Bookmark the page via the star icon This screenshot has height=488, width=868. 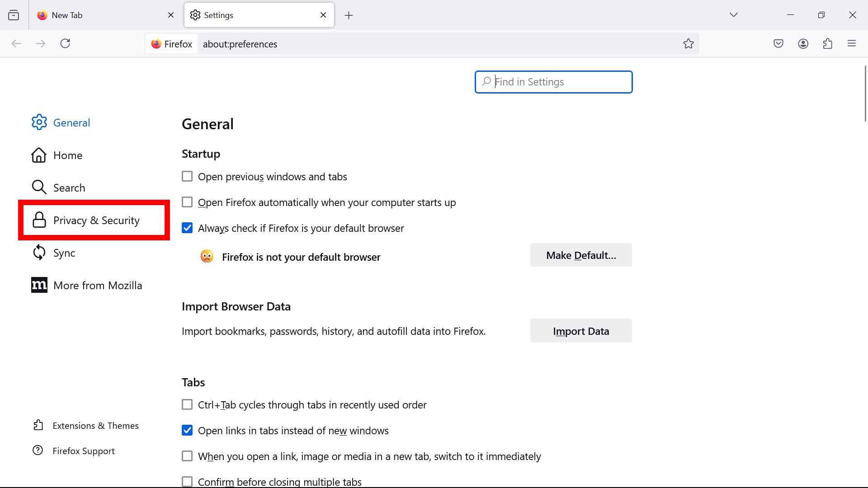tap(689, 43)
